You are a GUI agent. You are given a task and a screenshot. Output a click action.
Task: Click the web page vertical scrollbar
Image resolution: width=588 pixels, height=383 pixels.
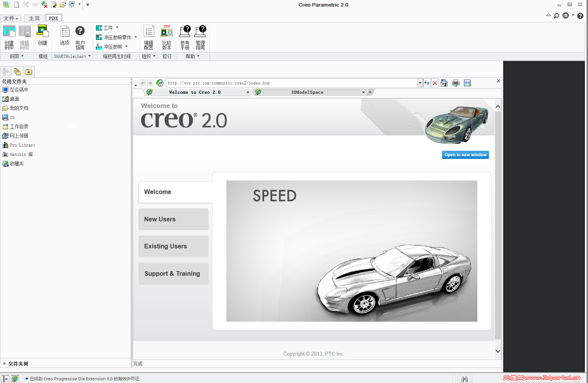pos(498,226)
